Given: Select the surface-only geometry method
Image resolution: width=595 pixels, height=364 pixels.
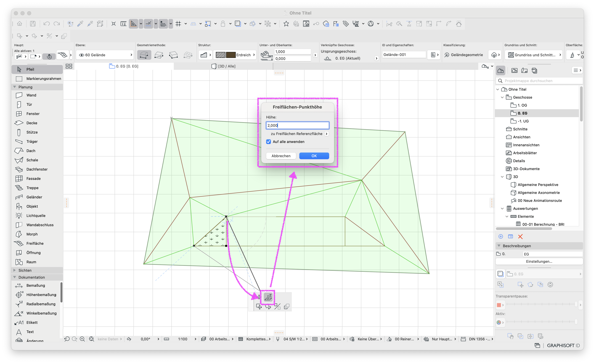Looking at the screenshot, I should [173, 55].
